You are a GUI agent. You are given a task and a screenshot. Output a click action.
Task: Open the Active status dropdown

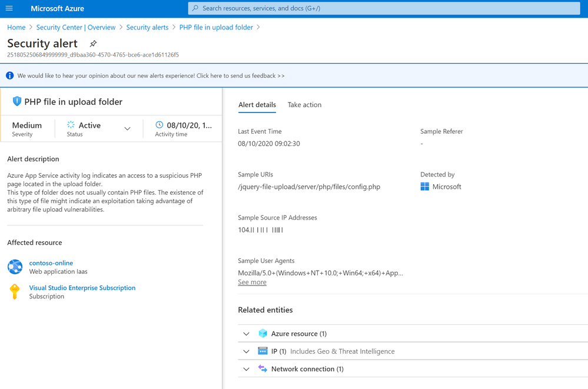pyautogui.click(x=128, y=129)
